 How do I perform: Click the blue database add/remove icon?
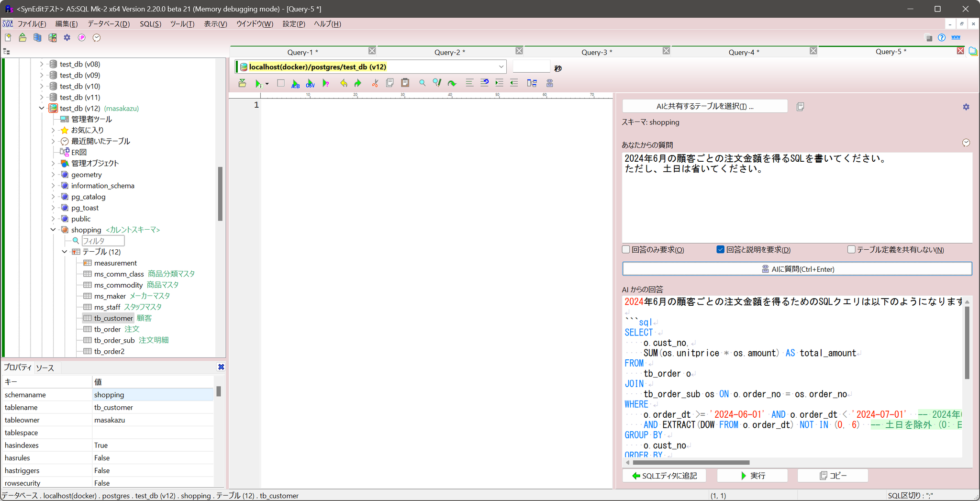pos(37,38)
